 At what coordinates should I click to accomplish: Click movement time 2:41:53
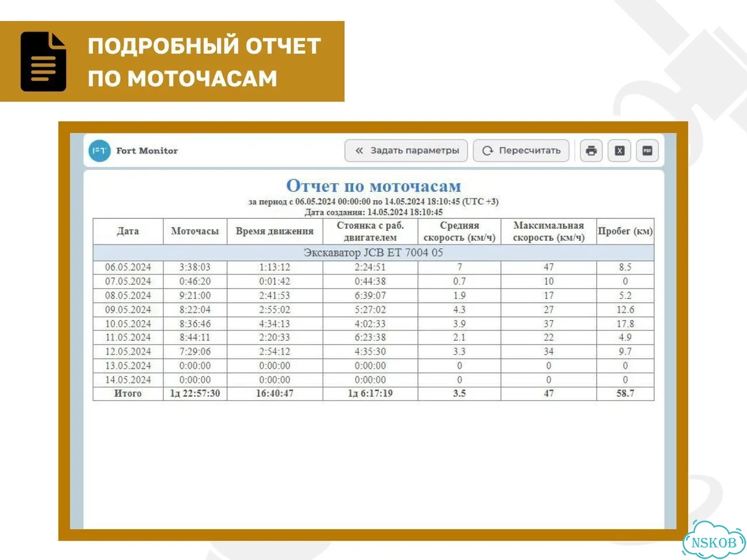click(x=275, y=295)
